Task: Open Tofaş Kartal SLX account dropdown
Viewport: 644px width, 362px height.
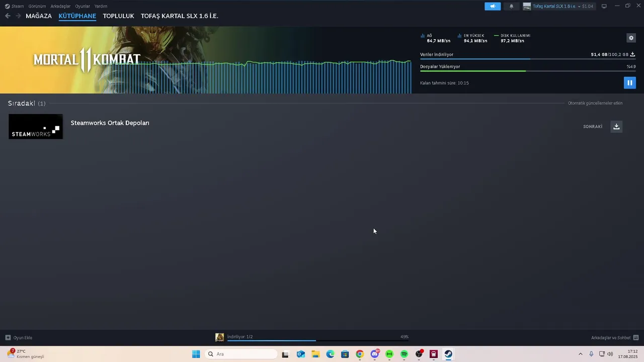Action: (558, 6)
